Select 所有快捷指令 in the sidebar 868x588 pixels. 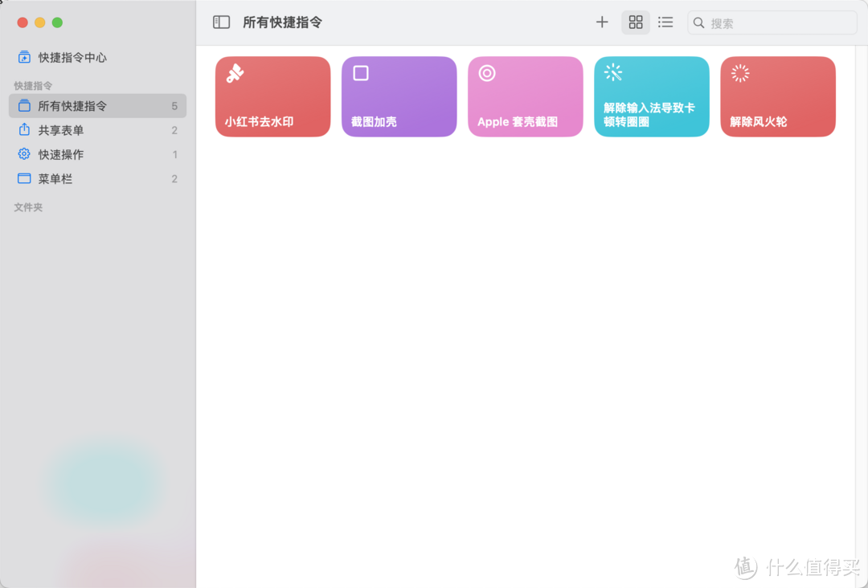pos(97,106)
